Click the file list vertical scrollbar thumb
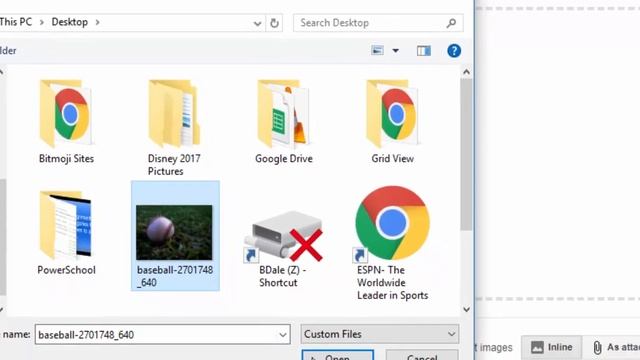The image size is (640, 360). coord(467,154)
